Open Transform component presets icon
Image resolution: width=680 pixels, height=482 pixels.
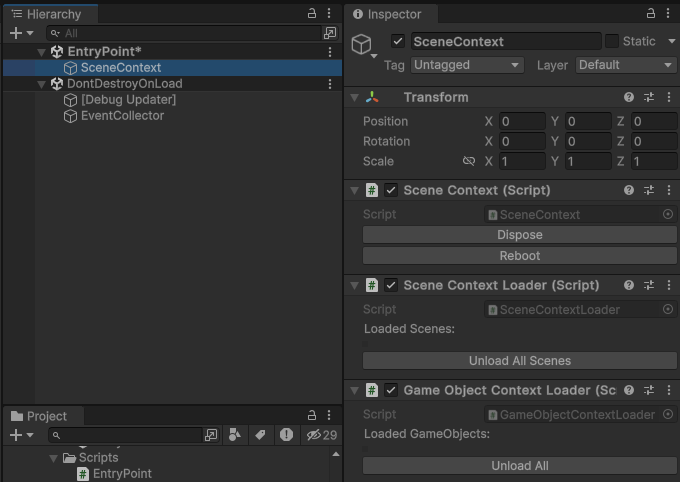[x=648, y=98]
